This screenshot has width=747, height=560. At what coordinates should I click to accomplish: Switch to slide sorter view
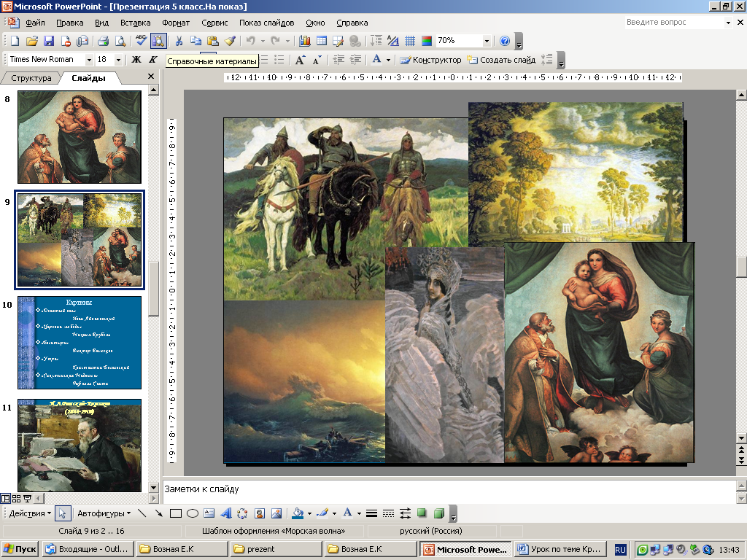16,499
